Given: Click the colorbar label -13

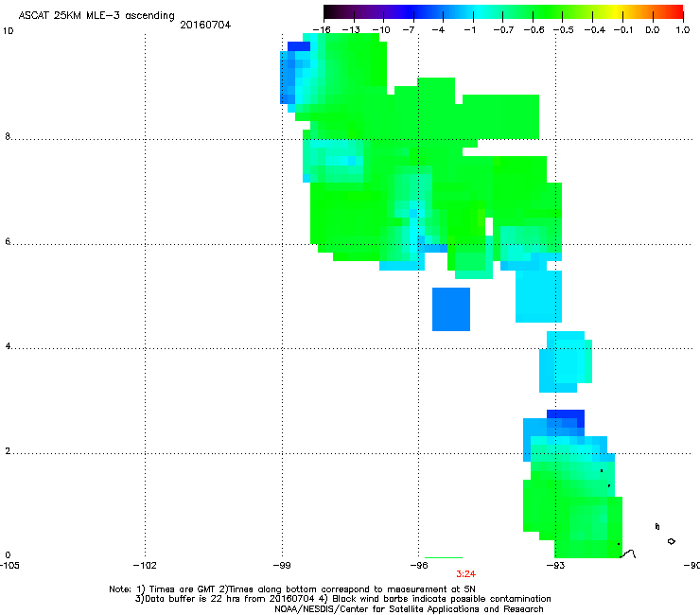Looking at the screenshot, I should click(351, 30).
